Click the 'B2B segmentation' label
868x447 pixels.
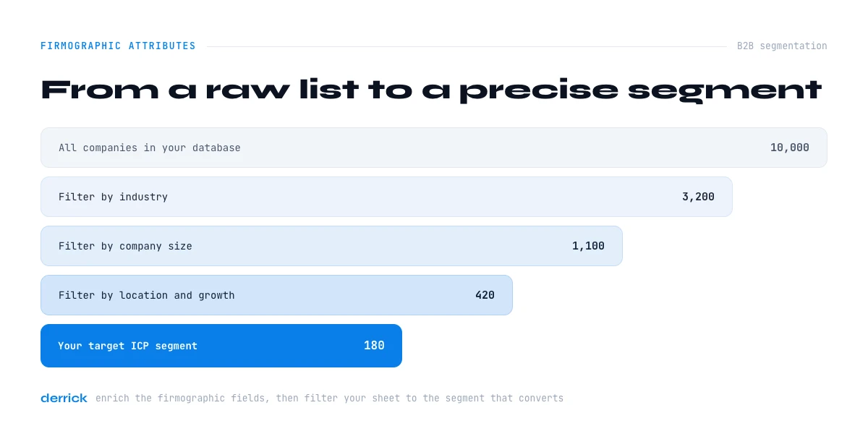point(782,46)
